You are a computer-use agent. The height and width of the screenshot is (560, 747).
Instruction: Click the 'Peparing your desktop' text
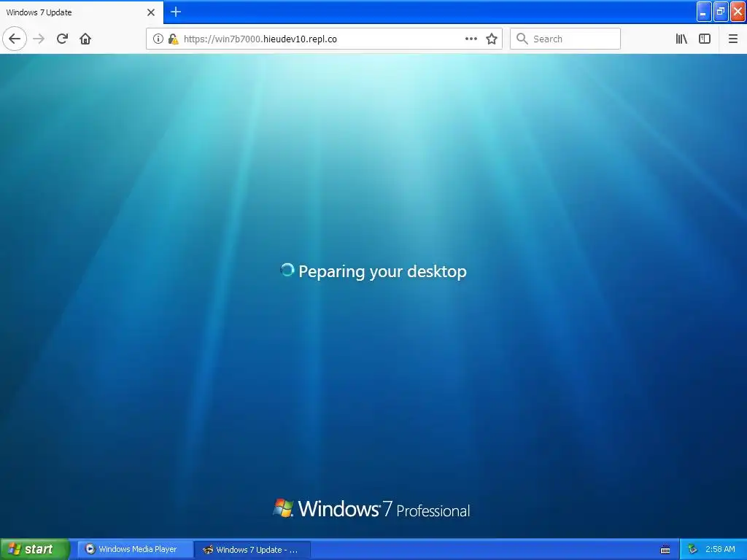click(x=382, y=271)
